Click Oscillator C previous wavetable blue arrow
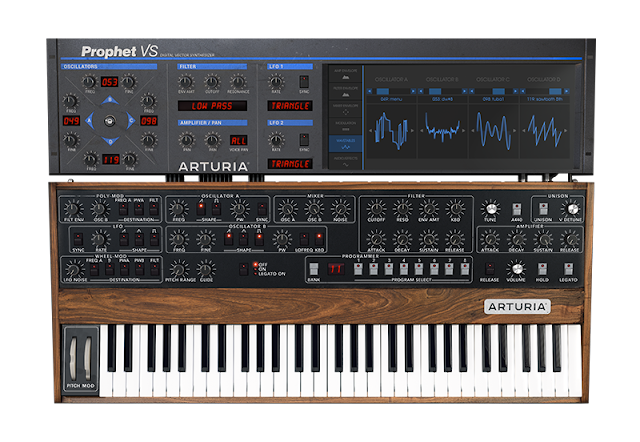The width and height of the screenshot is (640, 442). tap(472, 91)
